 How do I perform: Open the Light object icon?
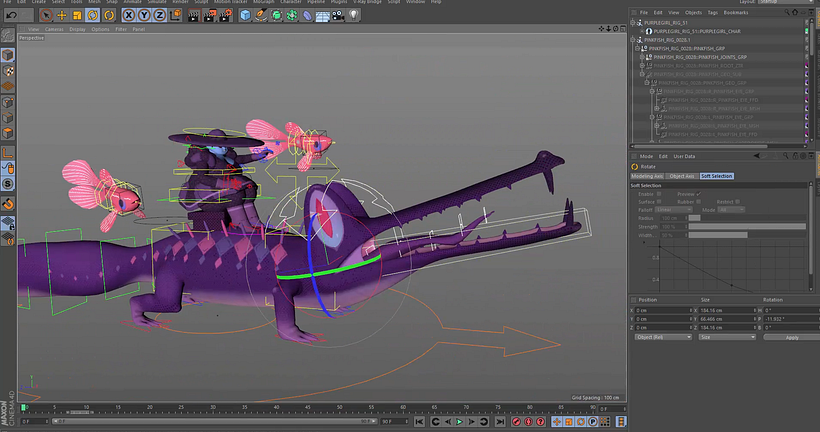tap(351, 16)
